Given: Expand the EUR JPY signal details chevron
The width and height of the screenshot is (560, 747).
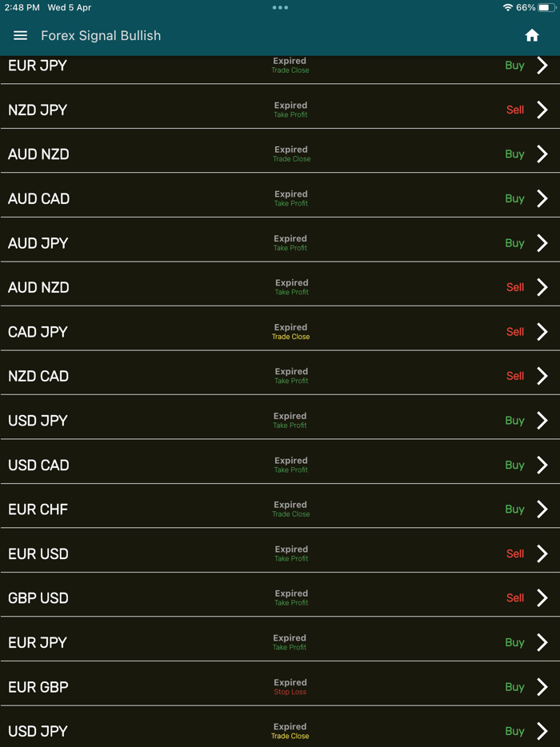Looking at the screenshot, I should (541, 65).
